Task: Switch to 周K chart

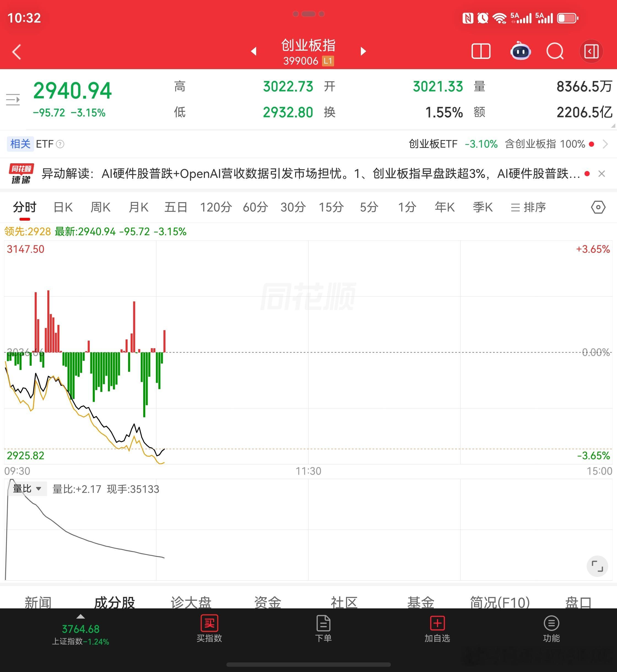Action: (x=100, y=207)
